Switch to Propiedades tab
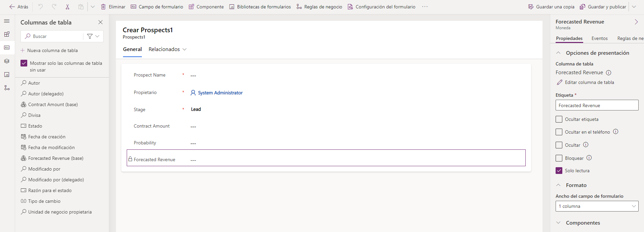644x232 pixels. (x=569, y=38)
